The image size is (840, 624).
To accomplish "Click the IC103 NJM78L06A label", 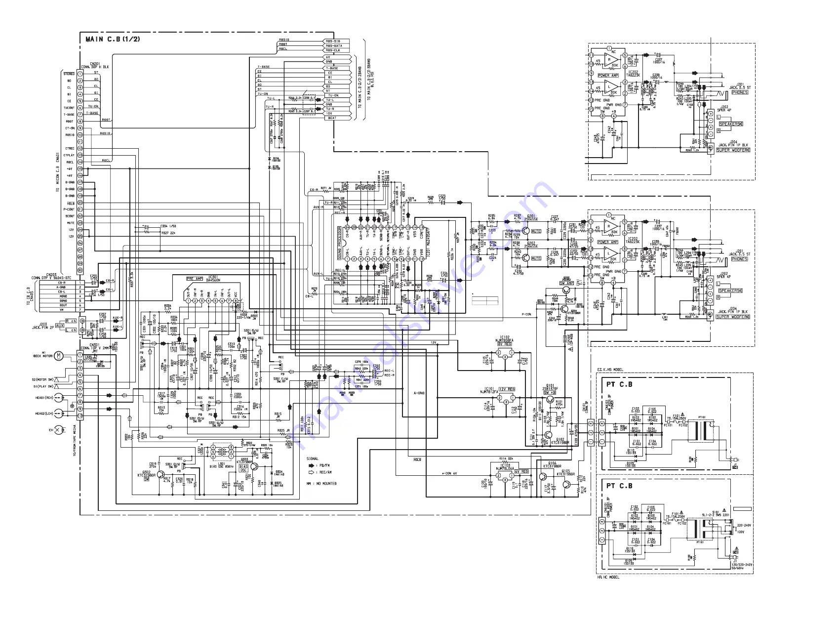I will [505, 466].
